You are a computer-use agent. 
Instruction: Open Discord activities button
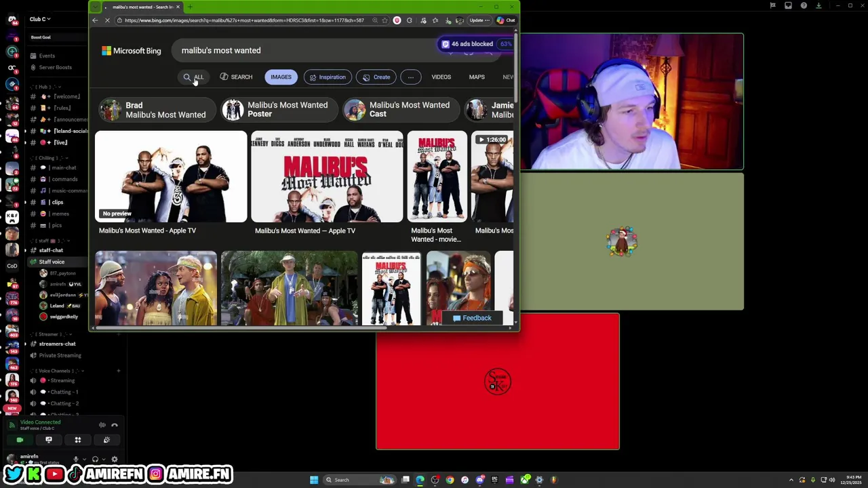78,440
